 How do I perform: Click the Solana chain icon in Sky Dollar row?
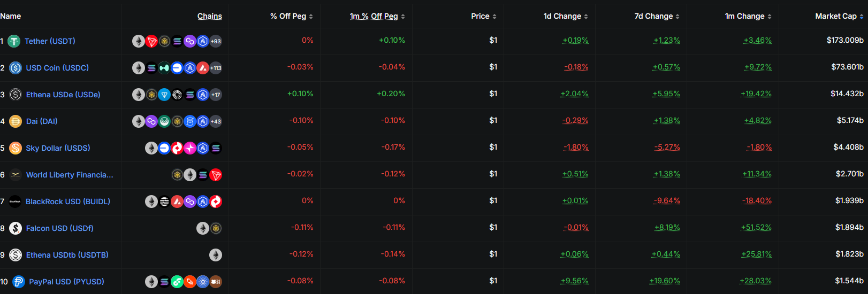click(216, 148)
